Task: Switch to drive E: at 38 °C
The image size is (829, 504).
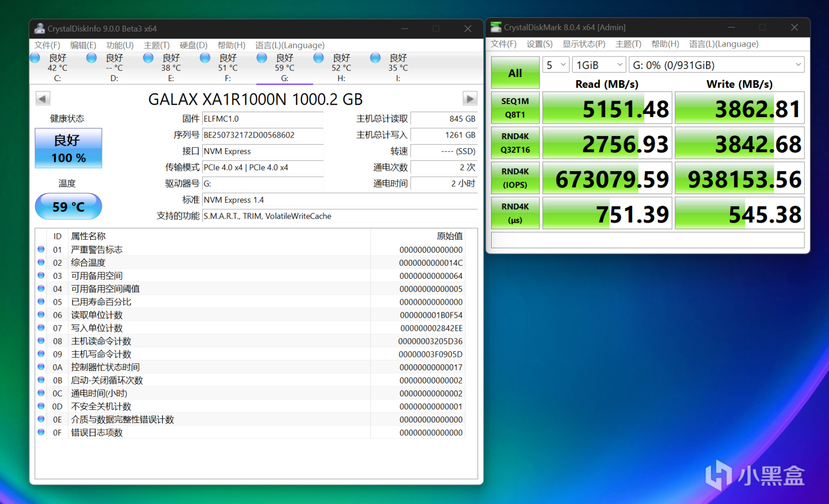Action: 170,67
